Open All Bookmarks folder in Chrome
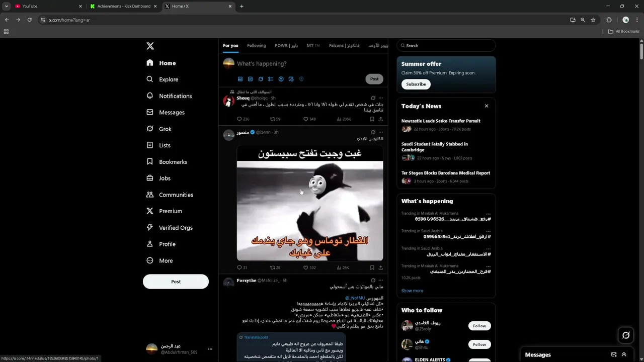The image size is (644, 362). click(624, 31)
